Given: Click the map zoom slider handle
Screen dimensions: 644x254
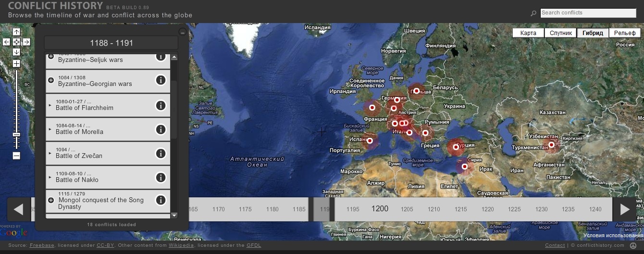Looking at the screenshot, I should (x=16, y=134).
